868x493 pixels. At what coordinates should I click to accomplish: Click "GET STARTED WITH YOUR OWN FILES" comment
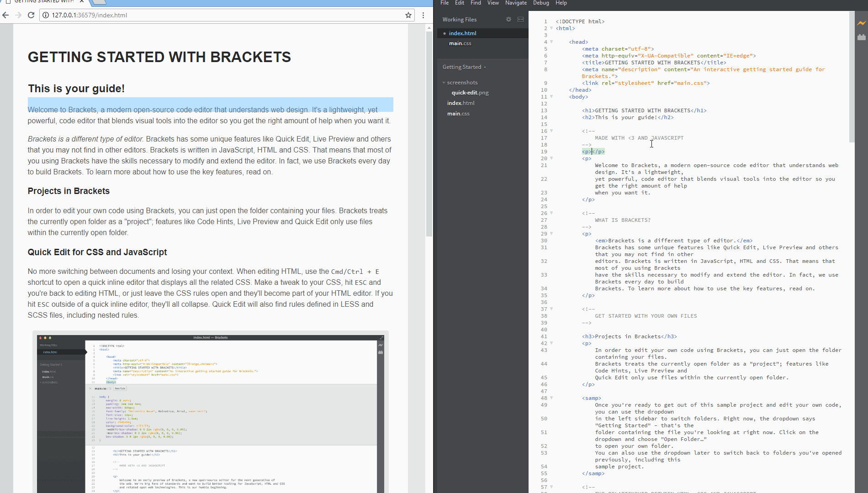click(646, 316)
